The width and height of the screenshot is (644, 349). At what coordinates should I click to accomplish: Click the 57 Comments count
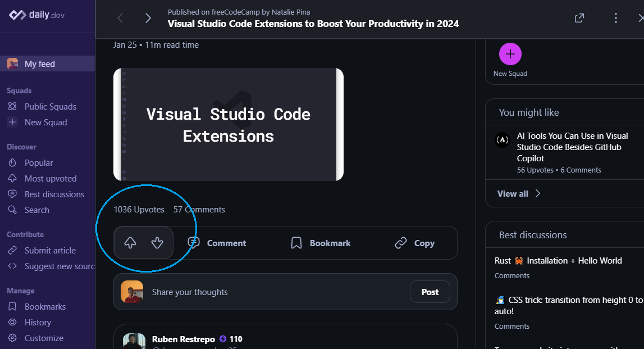pyautogui.click(x=199, y=209)
